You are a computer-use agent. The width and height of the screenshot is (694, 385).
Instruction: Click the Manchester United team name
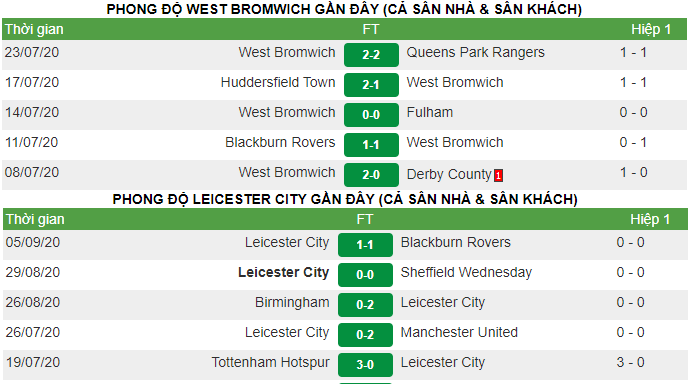(x=459, y=332)
